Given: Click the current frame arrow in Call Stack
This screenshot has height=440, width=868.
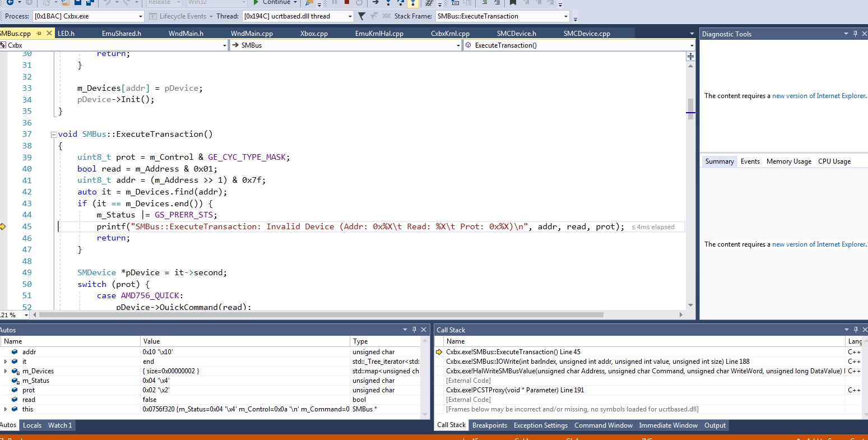Looking at the screenshot, I should click(439, 352).
